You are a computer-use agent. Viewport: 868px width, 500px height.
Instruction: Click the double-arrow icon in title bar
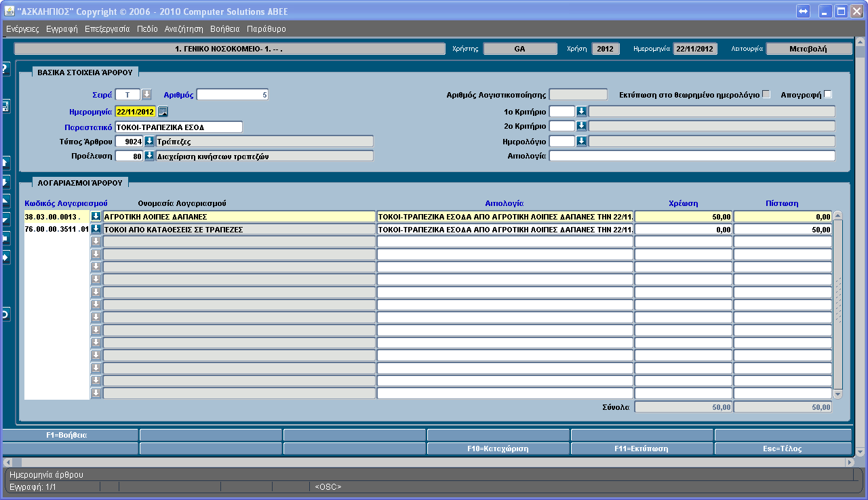804,12
